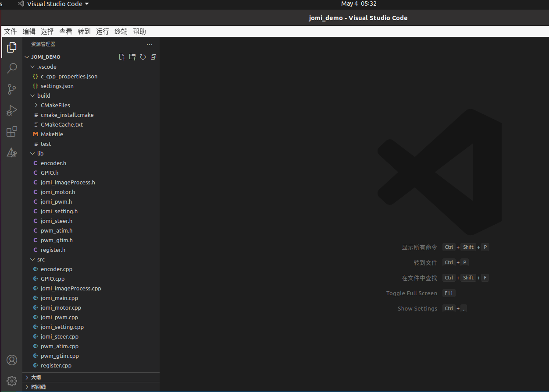549x392 pixels.
Task: Open the Explorer view in activity bar
Action: (x=12, y=47)
